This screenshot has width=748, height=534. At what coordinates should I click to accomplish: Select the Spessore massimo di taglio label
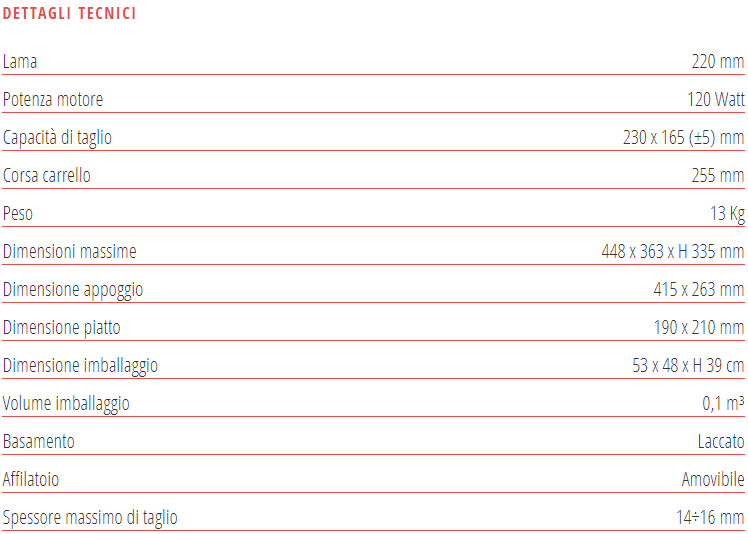tap(90, 518)
